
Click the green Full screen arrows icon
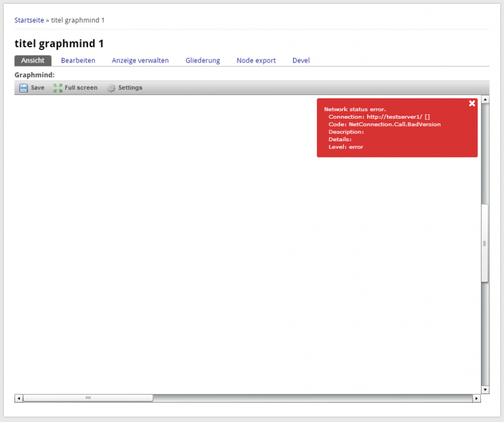click(x=58, y=88)
